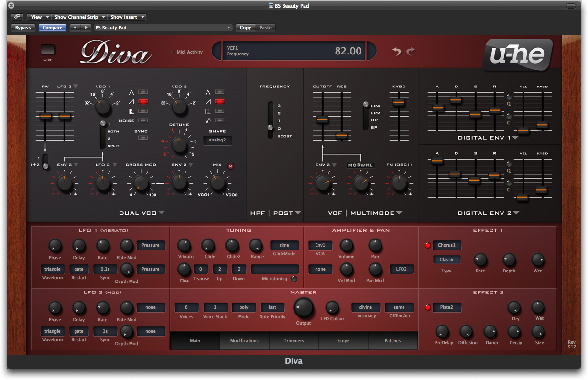
Task: Switch to the Patches tab
Action: click(x=393, y=341)
